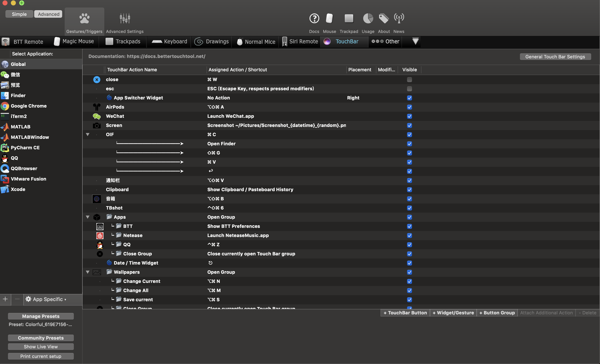Click the WeChat icon in the action list

[97, 116]
